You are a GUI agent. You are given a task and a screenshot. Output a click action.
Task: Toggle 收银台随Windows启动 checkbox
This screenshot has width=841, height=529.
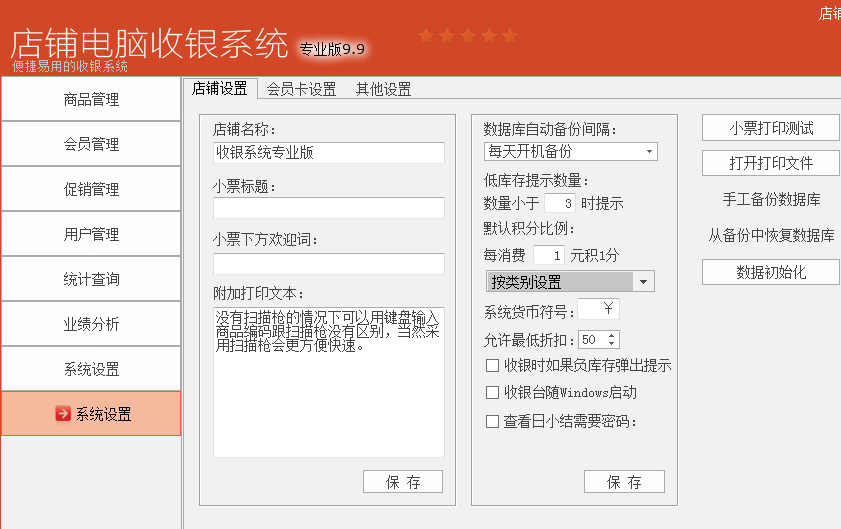pyautogui.click(x=492, y=393)
